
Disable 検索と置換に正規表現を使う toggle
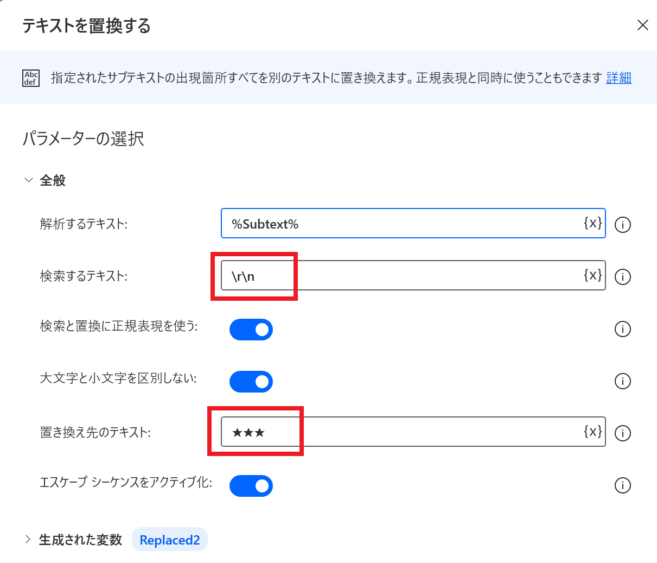251,330
